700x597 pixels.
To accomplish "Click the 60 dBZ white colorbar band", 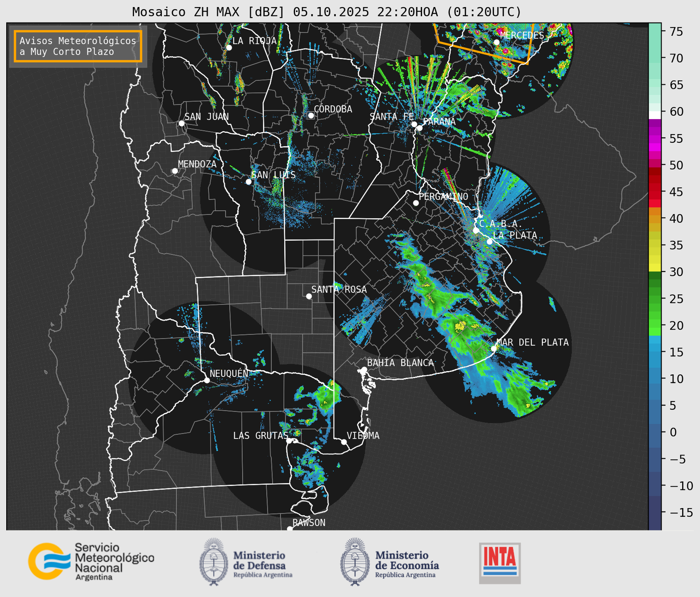I will coord(655,114).
